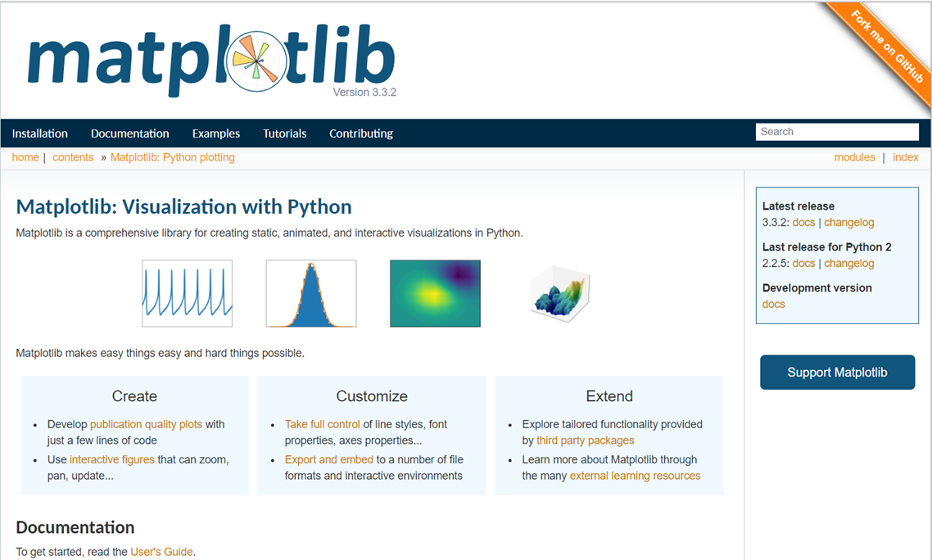Image resolution: width=932 pixels, height=560 pixels.
Task: Click the 'Version 3.3.2' text under logo
Action: pyautogui.click(x=364, y=93)
